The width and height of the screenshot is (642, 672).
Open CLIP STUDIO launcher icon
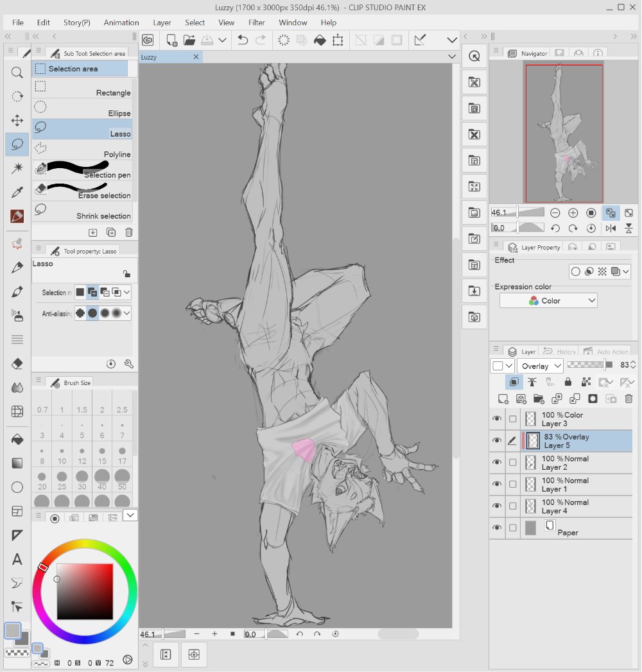(148, 40)
